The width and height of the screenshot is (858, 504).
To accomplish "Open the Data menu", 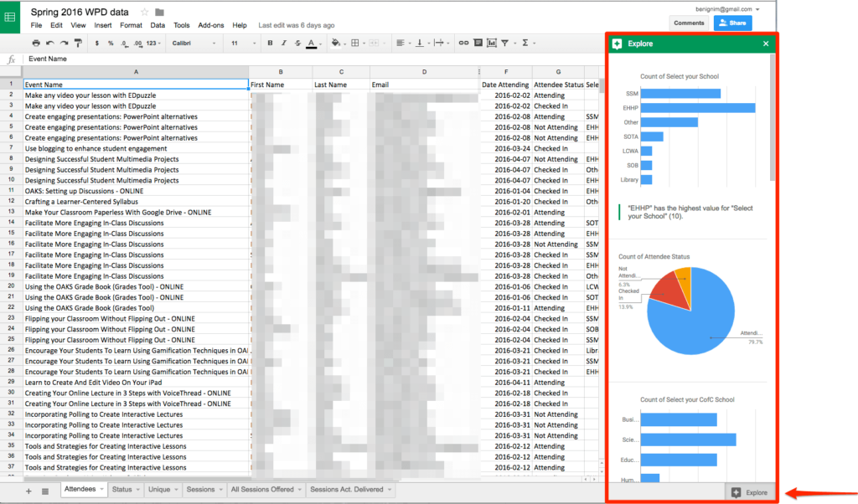I will (x=157, y=25).
